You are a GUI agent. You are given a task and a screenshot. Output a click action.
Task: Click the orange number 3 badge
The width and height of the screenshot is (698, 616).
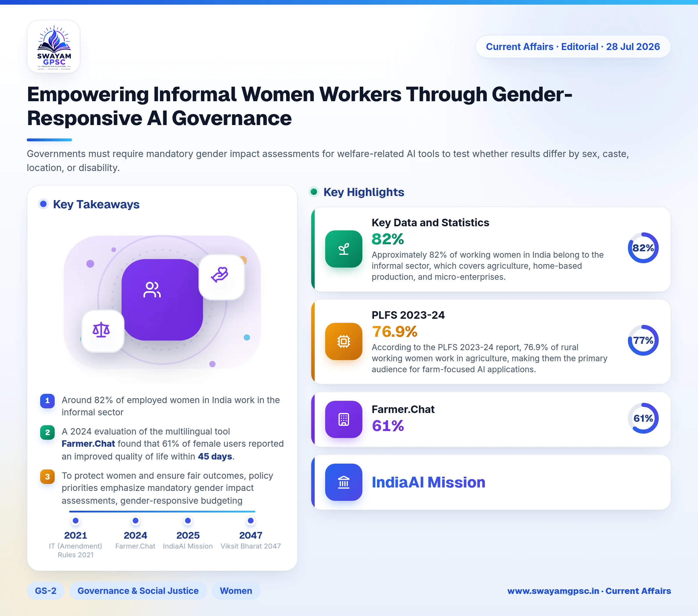47,476
